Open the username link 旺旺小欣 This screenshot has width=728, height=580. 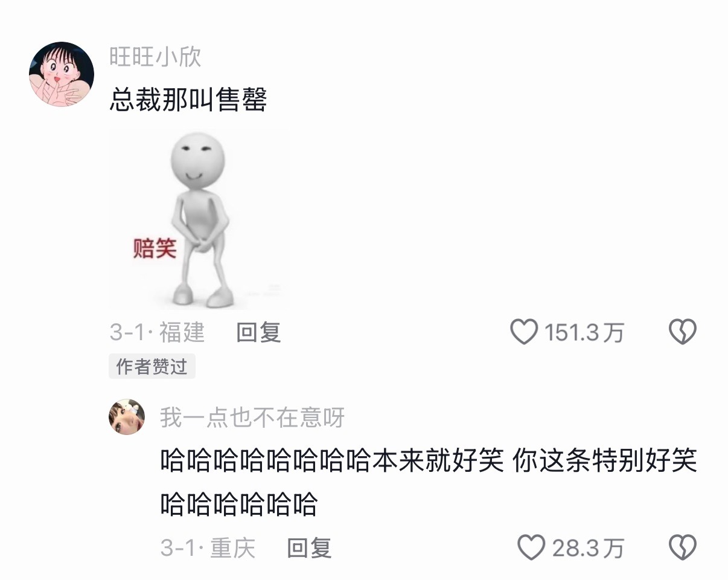coord(155,57)
